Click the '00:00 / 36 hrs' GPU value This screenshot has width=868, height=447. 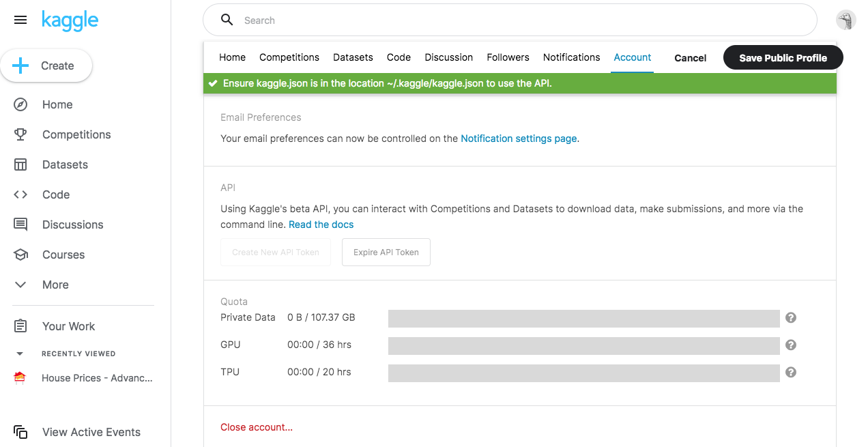tap(319, 345)
